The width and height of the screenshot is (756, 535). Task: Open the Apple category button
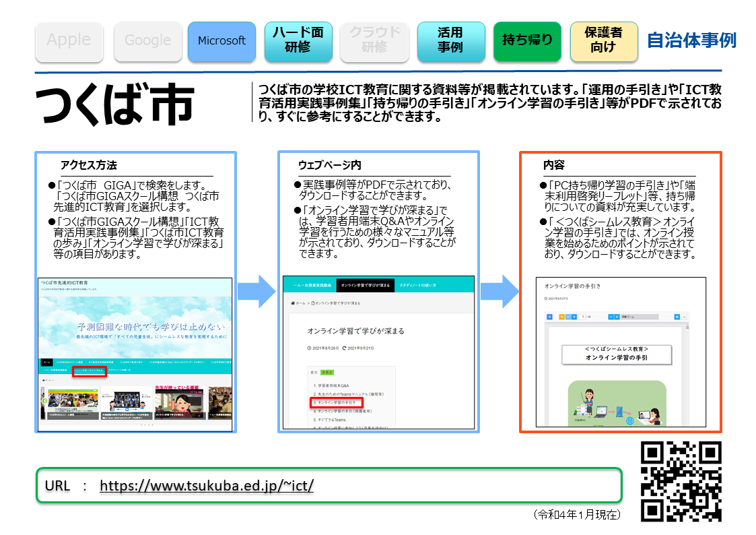point(69,42)
